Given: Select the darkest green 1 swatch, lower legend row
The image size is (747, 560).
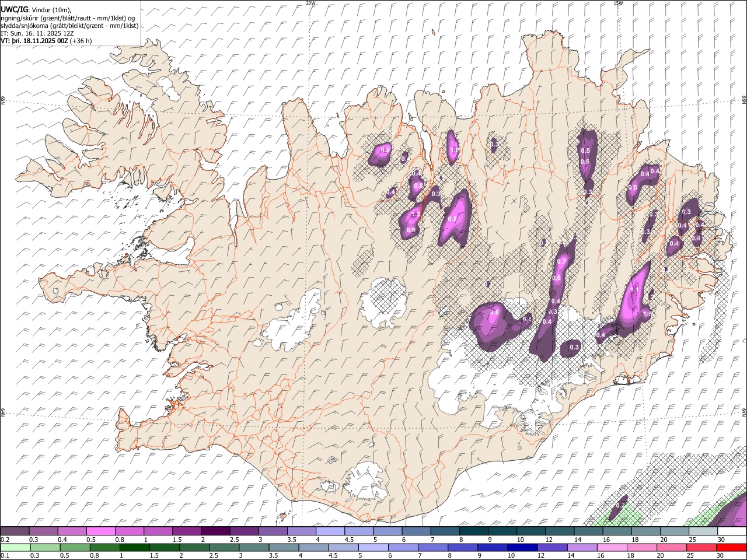Looking at the screenshot, I should pyautogui.click(x=134, y=547).
